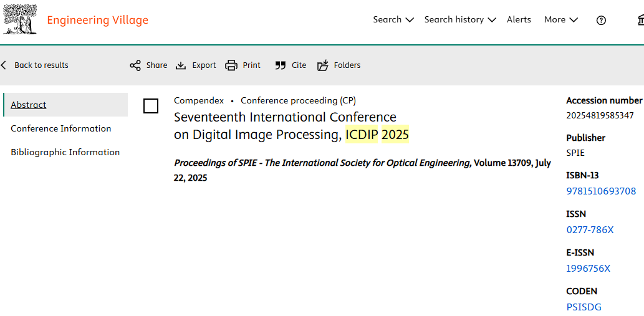This screenshot has height=316, width=644.
Task: Click the ISSN link 0277-786X
Action: coord(590,230)
